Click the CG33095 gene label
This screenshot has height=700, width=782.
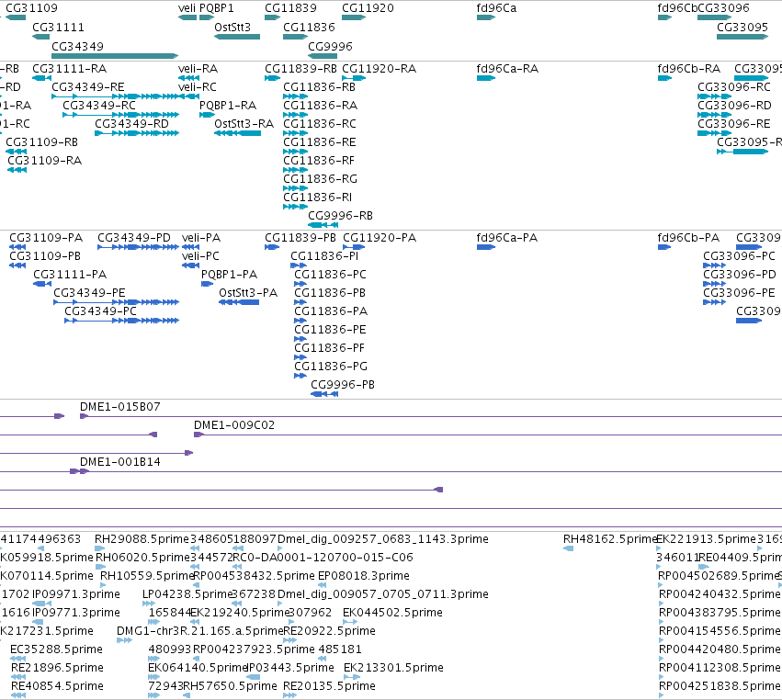(x=742, y=27)
